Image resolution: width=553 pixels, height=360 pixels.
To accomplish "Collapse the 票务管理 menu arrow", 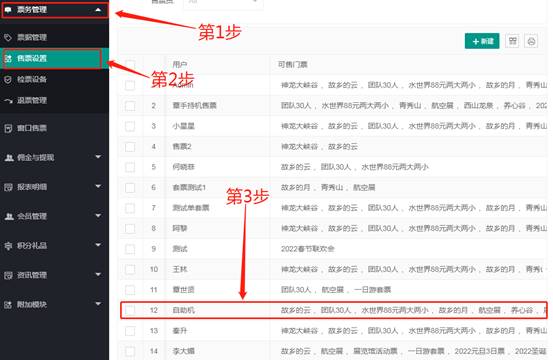I will tap(98, 10).
